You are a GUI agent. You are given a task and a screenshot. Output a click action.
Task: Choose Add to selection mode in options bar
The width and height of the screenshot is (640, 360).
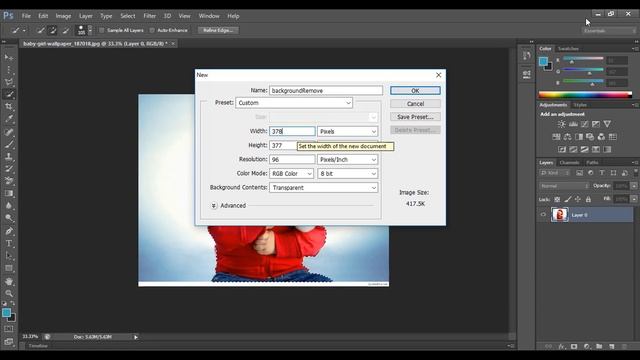[x=53, y=30]
